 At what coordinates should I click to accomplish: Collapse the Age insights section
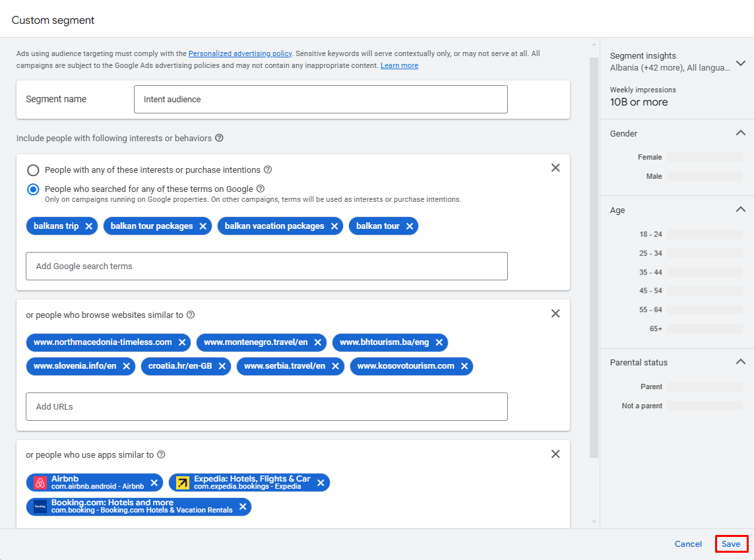[x=741, y=210]
